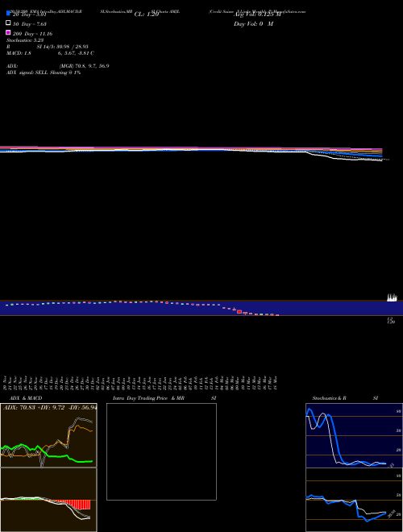Click the ADX '(MGR) 70.8, 9.7, 56.9' values
The image size is (403, 532).
[84, 66]
